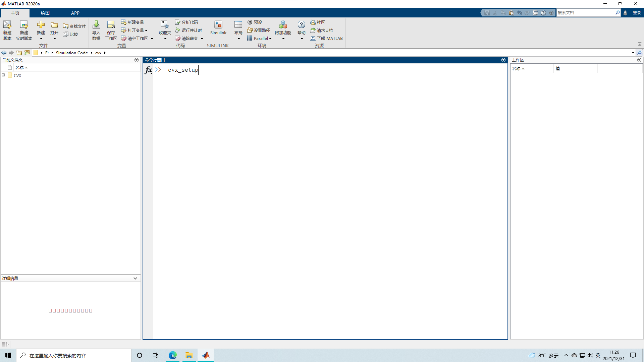Select the Home (主页) tab
Image resolution: width=644 pixels, height=362 pixels.
15,13
